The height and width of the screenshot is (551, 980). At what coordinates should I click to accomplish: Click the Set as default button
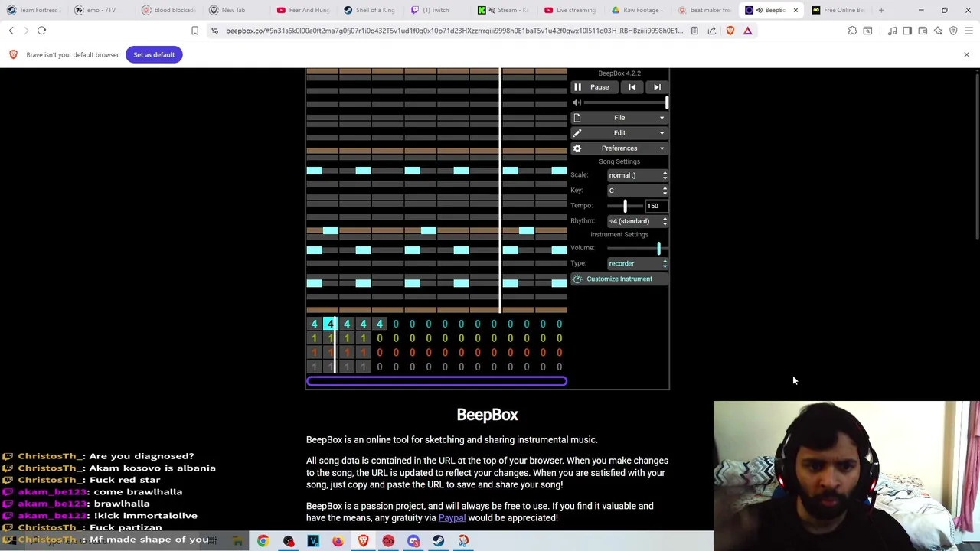click(154, 54)
